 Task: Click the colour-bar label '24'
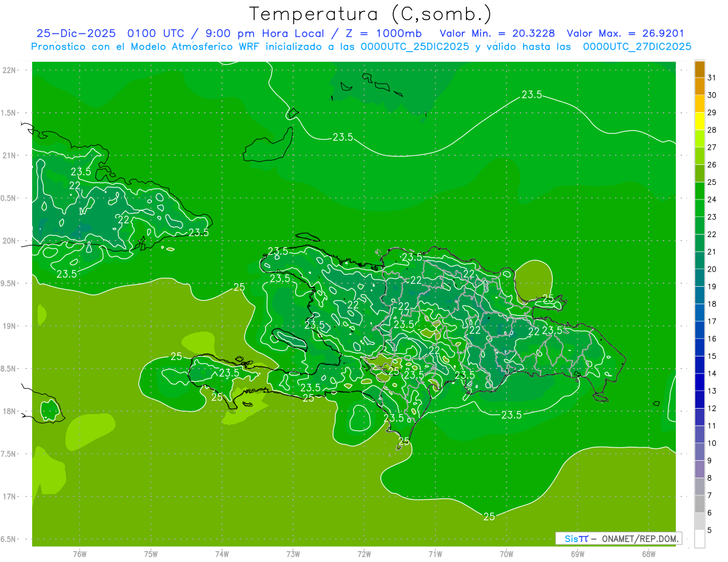[712, 199]
